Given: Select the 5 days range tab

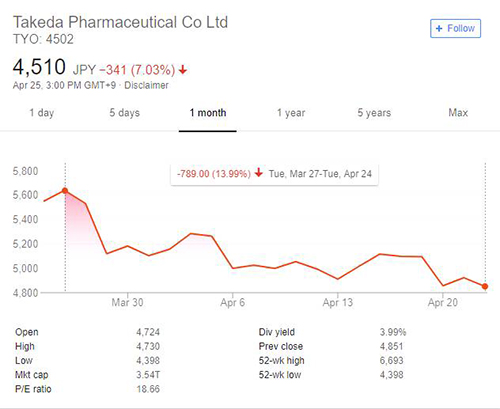Looking at the screenshot, I should coord(125,113).
